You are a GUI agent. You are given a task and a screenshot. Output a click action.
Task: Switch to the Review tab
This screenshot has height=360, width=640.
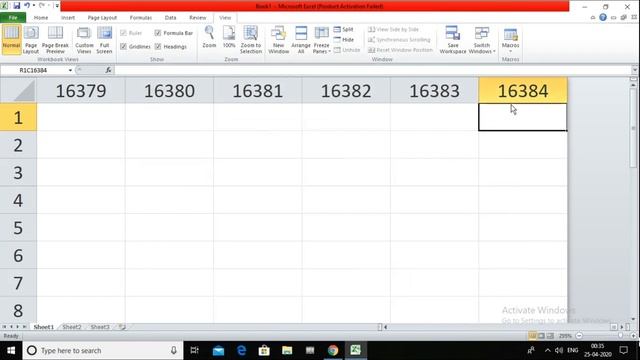[198, 18]
